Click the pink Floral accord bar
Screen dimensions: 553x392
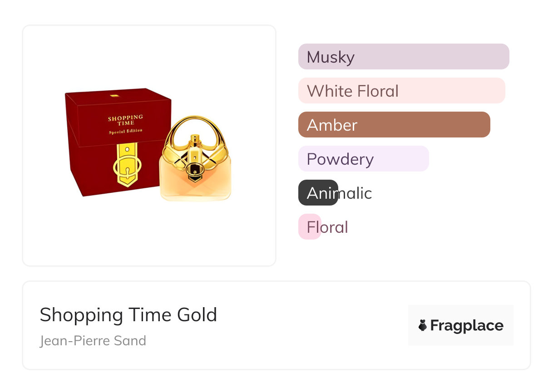[x=310, y=227]
